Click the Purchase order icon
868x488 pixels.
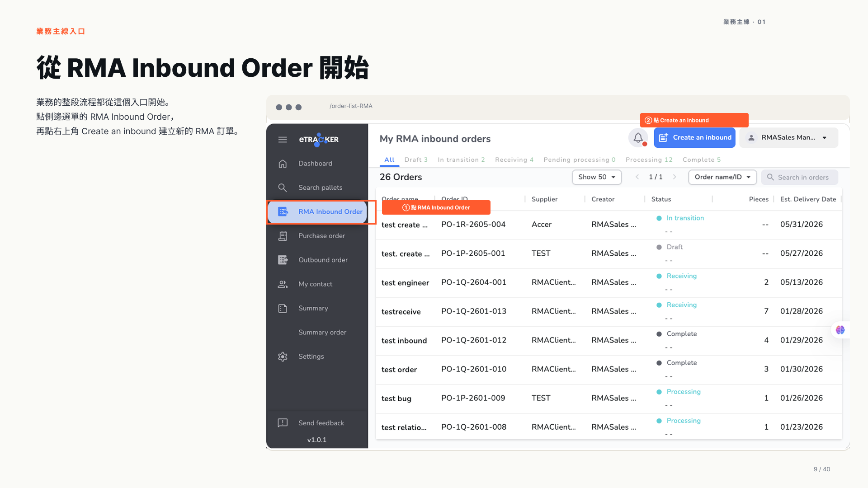point(283,236)
